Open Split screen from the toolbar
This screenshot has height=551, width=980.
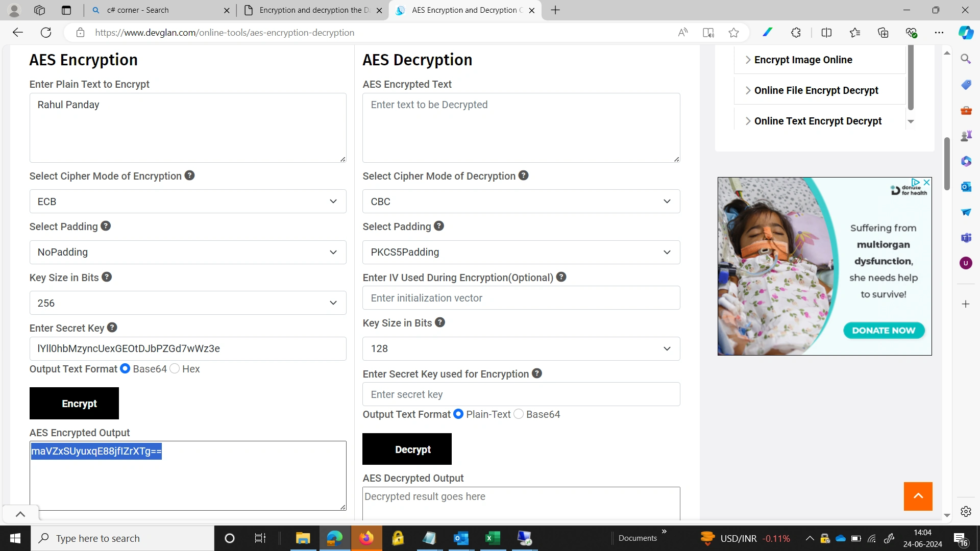coord(826,33)
